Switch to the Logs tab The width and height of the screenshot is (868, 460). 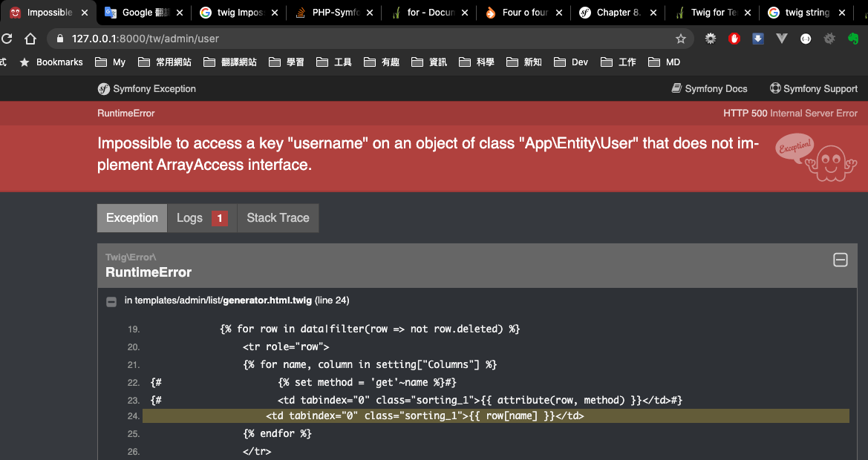[x=202, y=218]
